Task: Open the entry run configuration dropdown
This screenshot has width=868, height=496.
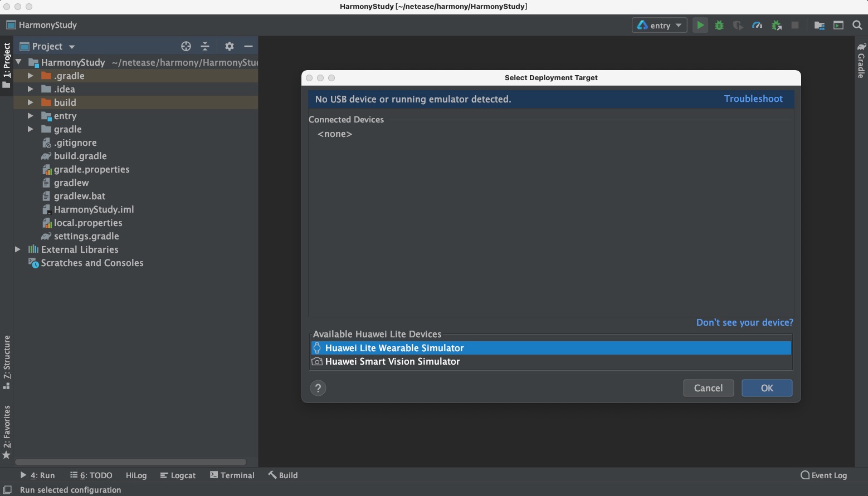Action: tap(660, 25)
